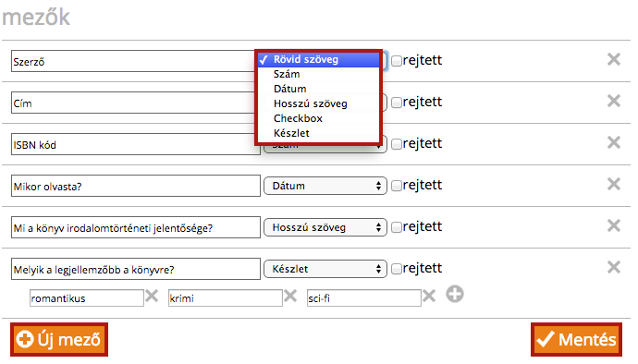Delete the ISBN kód field row
The image size is (638, 364).
tap(614, 142)
